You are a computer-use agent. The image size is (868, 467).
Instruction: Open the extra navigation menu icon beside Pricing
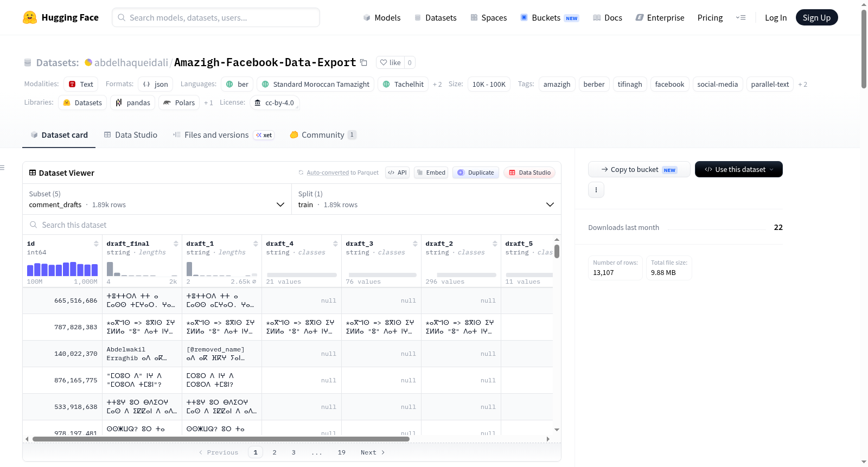click(741, 17)
